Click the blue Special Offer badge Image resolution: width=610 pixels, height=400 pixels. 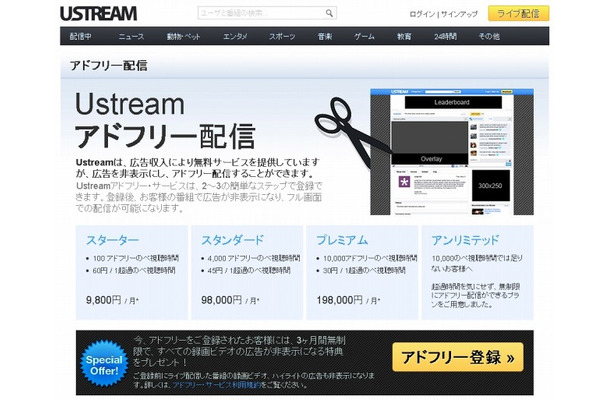click(104, 363)
